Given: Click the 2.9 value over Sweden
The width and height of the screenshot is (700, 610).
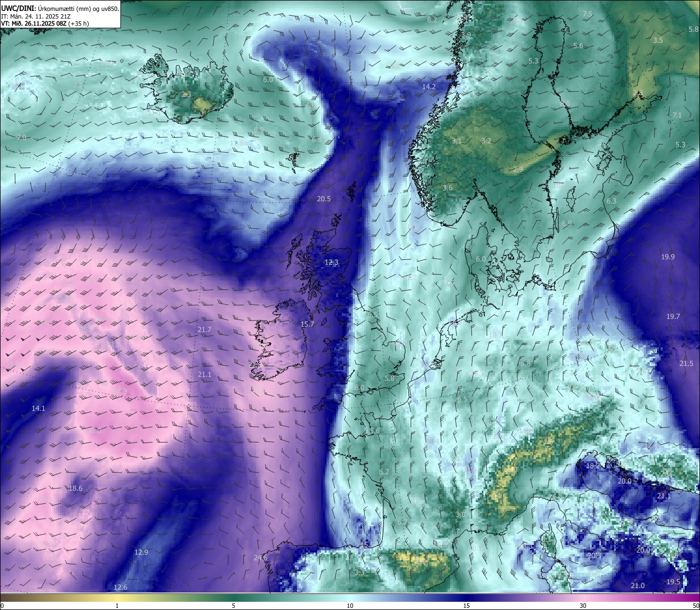Looking at the screenshot, I should (518, 169).
